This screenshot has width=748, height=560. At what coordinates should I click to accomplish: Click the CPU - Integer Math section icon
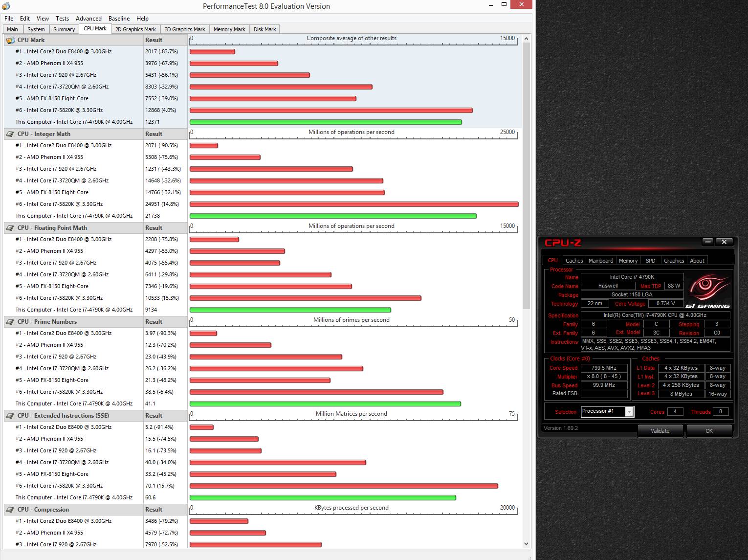pyautogui.click(x=10, y=134)
